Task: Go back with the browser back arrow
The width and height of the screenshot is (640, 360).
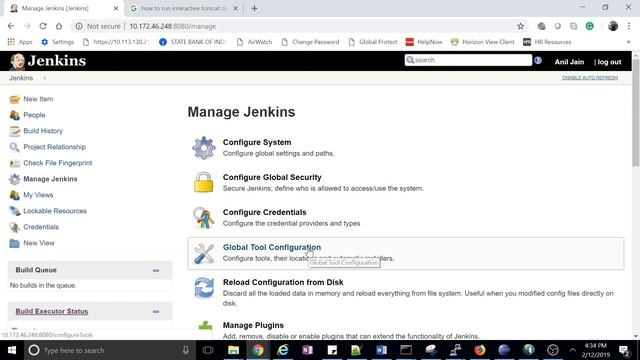Action: pos(11,26)
